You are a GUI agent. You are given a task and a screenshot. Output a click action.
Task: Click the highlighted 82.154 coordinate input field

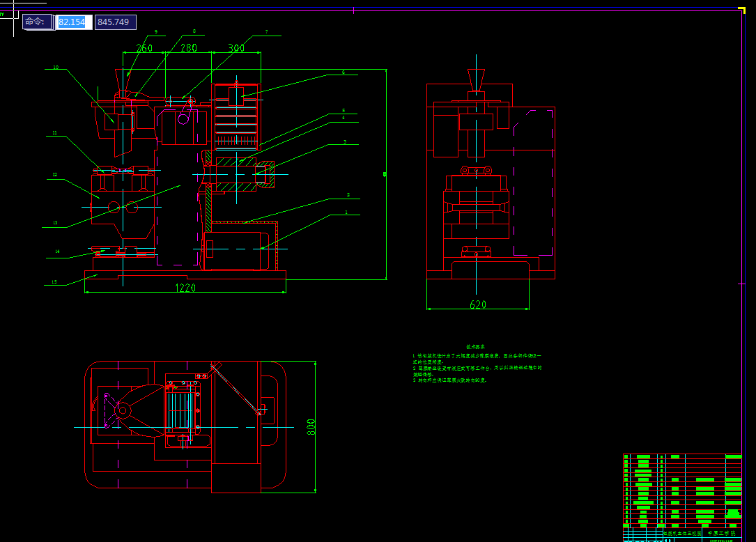coord(75,22)
